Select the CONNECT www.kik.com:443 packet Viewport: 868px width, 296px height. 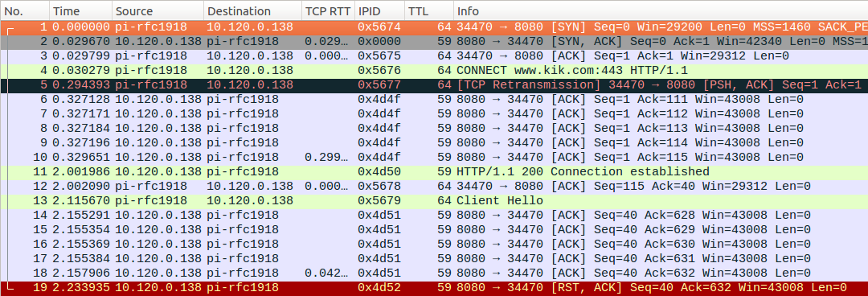(434, 71)
